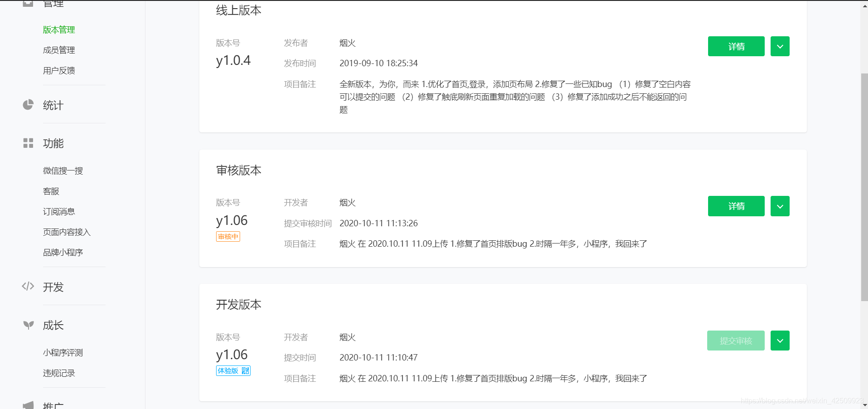Select the 功能 section heading
Screen dimensions: 868x409
point(53,143)
